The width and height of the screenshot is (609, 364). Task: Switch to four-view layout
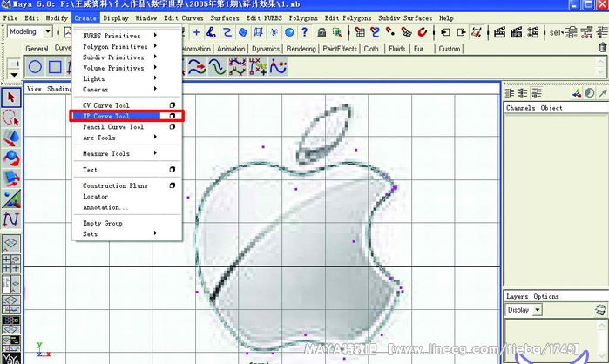pyautogui.click(x=10, y=263)
